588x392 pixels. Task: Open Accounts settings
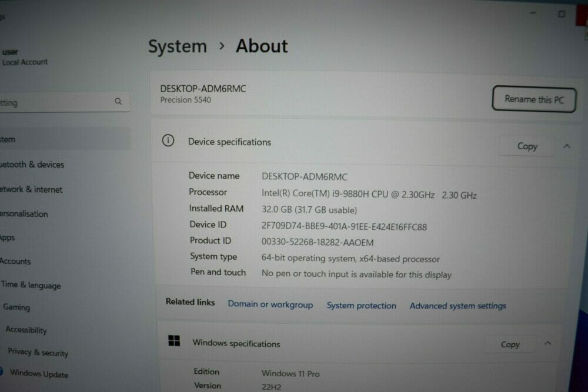pyautogui.click(x=15, y=261)
